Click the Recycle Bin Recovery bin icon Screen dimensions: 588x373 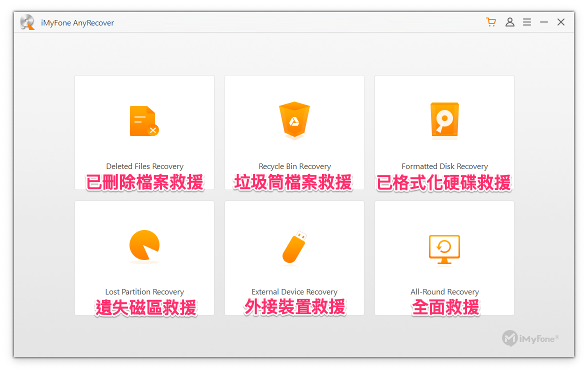coord(294,120)
